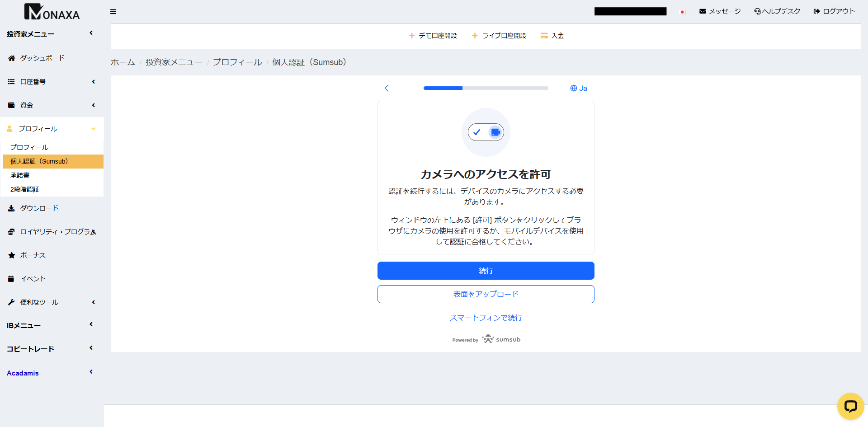Open the Ja language selector

pos(579,88)
